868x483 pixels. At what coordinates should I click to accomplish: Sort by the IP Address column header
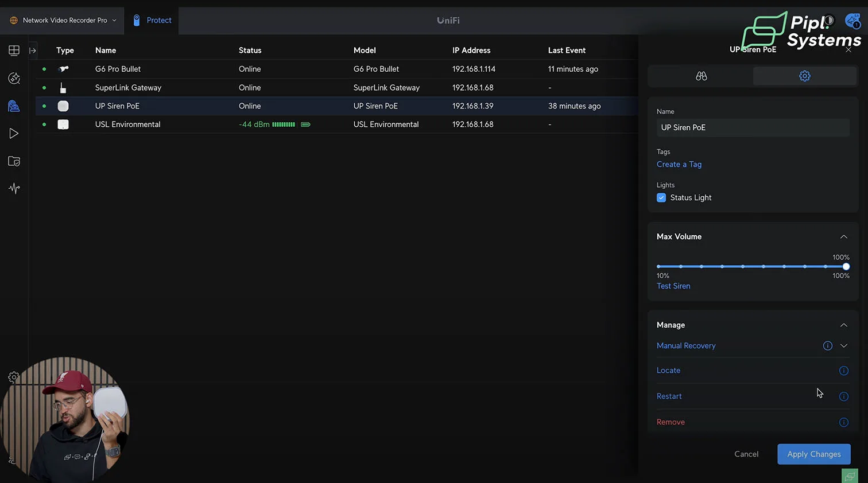pos(471,50)
